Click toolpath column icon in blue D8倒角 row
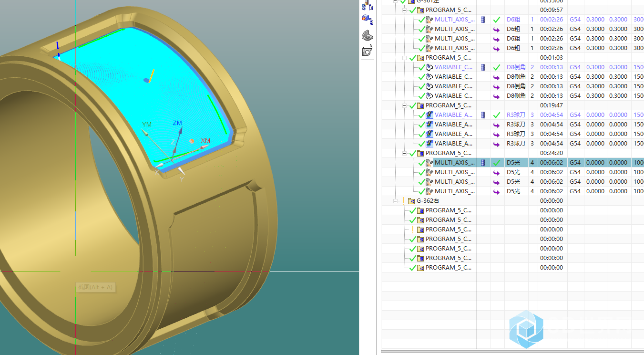 coord(484,67)
